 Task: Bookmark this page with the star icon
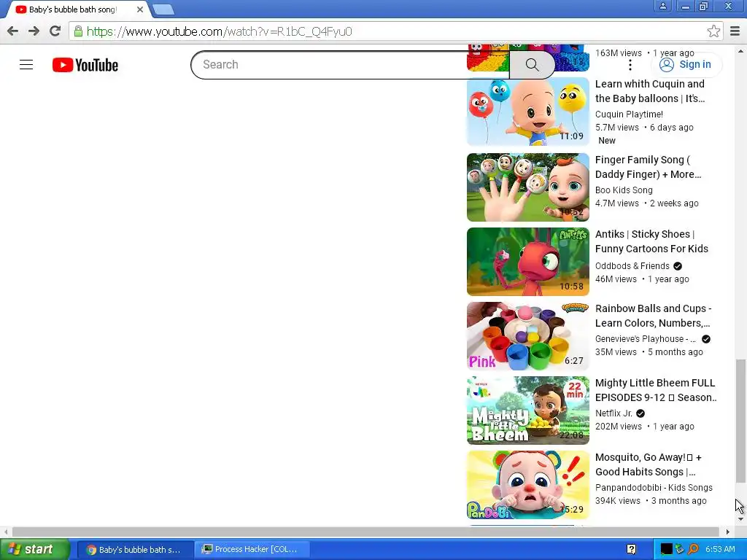coord(713,31)
